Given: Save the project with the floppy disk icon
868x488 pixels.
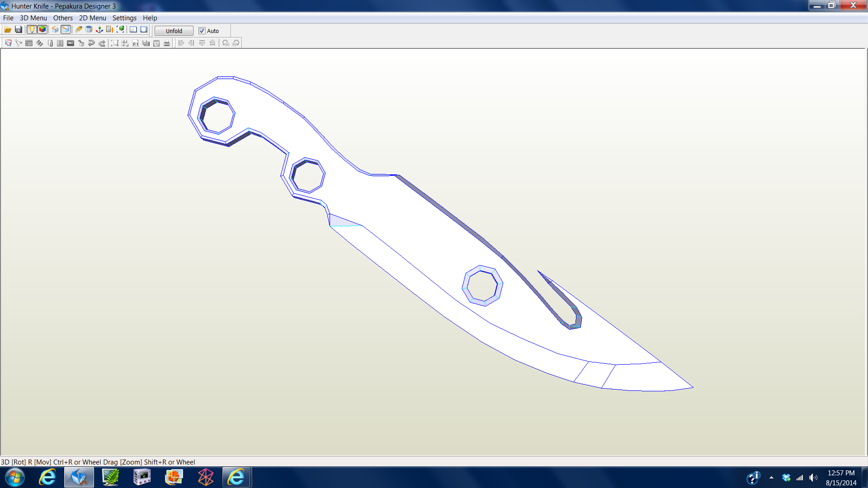Looking at the screenshot, I should [x=19, y=30].
